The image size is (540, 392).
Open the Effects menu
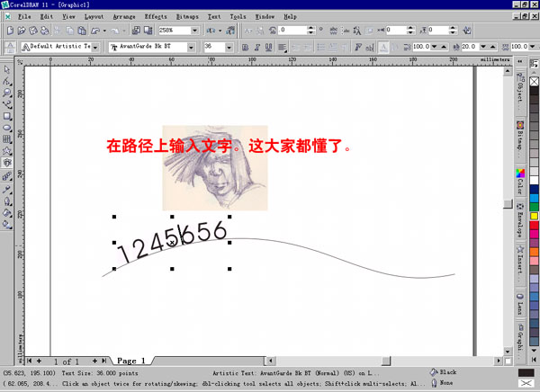pos(156,16)
